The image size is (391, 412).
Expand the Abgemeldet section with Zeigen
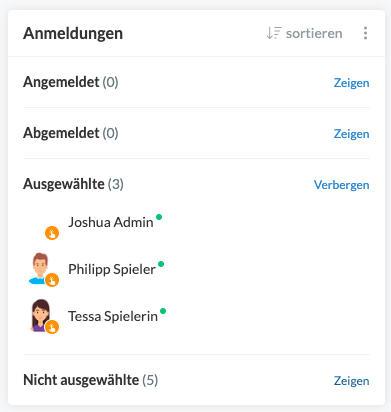coord(351,134)
